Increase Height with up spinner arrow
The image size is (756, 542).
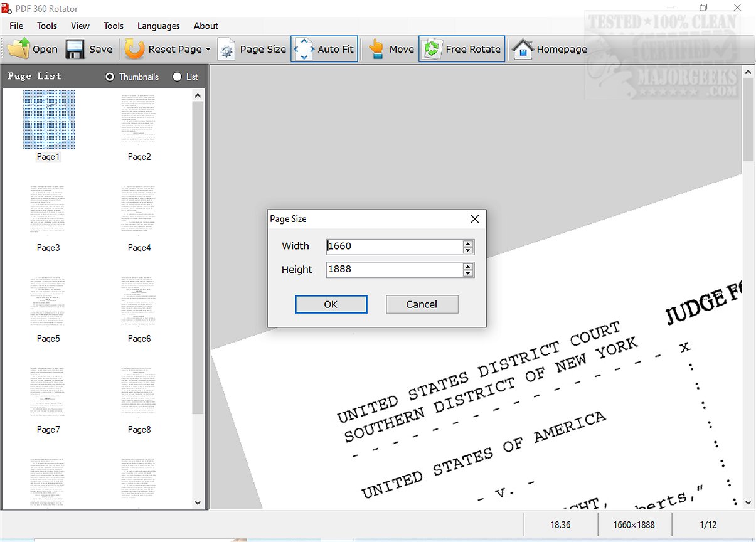[467, 267]
